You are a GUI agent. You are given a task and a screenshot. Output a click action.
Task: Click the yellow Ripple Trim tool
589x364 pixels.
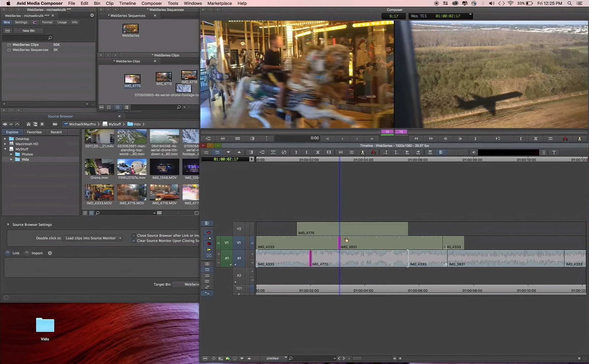[x=209, y=249]
